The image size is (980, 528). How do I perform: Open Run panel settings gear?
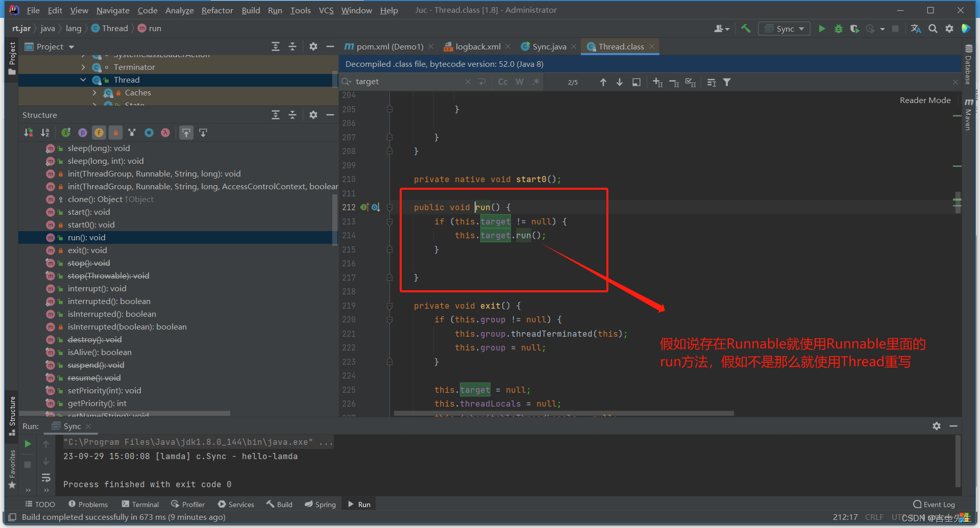coord(937,426)
